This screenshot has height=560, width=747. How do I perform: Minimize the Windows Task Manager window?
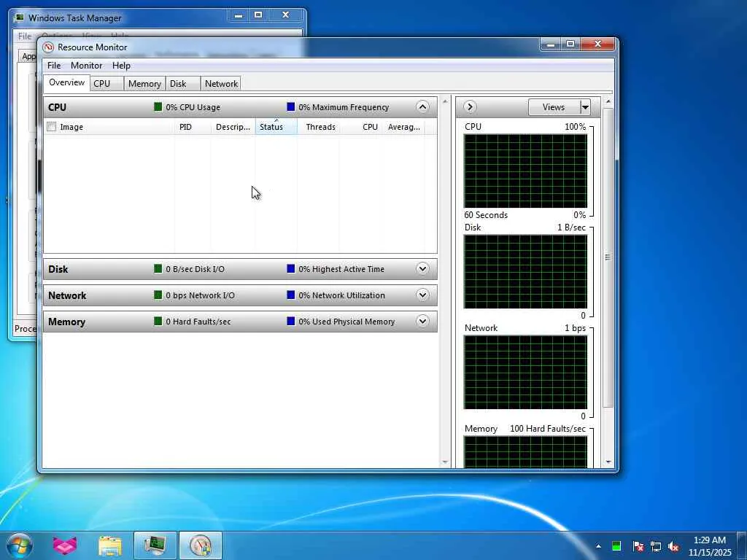point(239,15)
